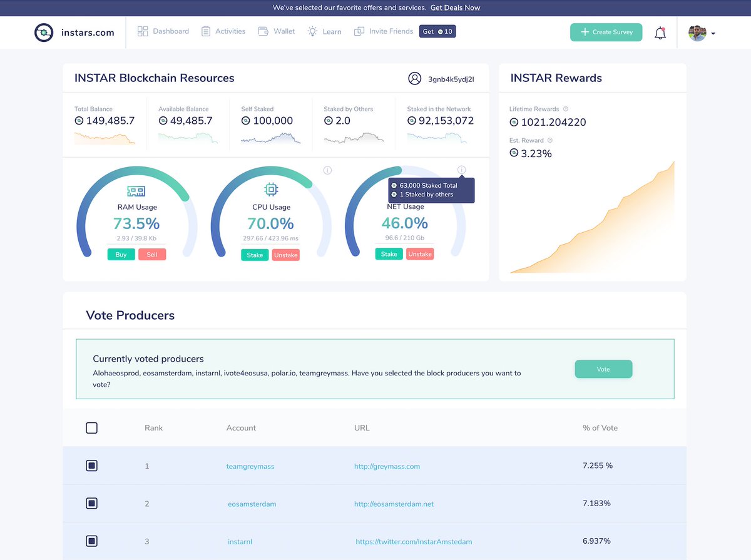Screen dimensions: 751x560
Task: Click the Account column header
Action: click(241, 428)
